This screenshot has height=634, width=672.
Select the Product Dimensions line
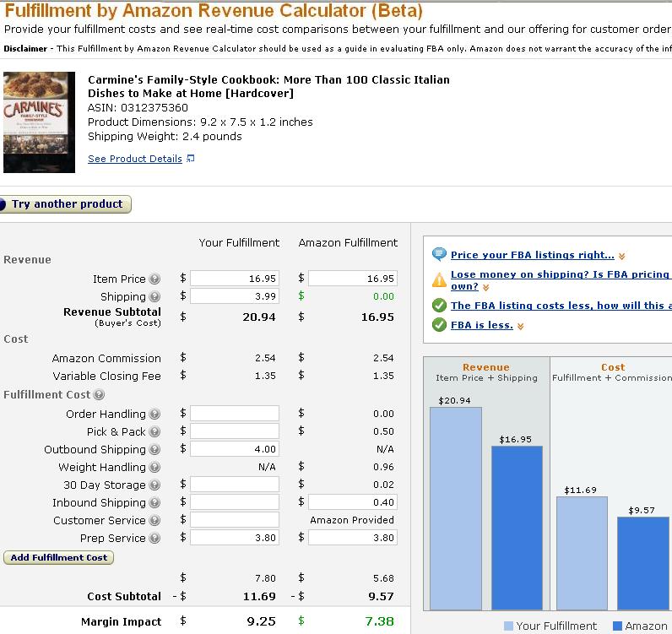pos(200,122)
